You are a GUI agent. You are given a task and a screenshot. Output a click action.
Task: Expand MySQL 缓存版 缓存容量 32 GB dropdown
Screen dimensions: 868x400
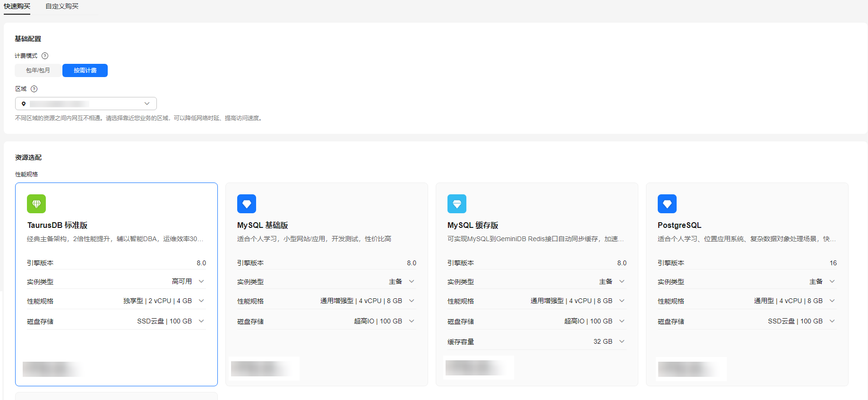(622, 341)
